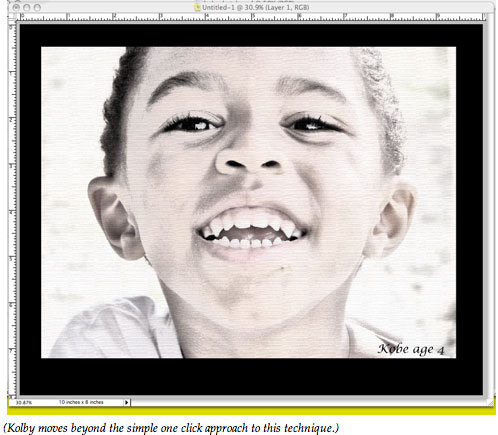498x435 pixels.
Task: Click the boy's nose in the photo
Action: pos(251,158)
